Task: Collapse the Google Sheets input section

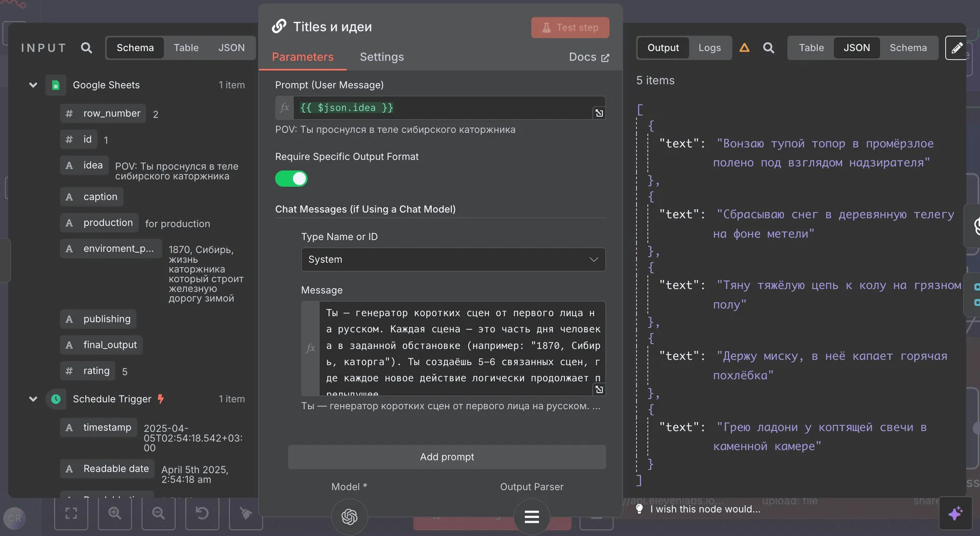Action: point(33,85)
